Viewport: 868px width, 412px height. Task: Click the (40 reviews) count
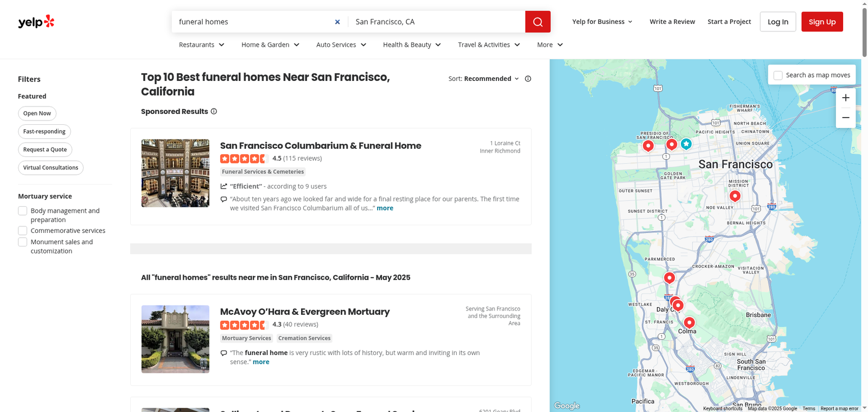301,325
